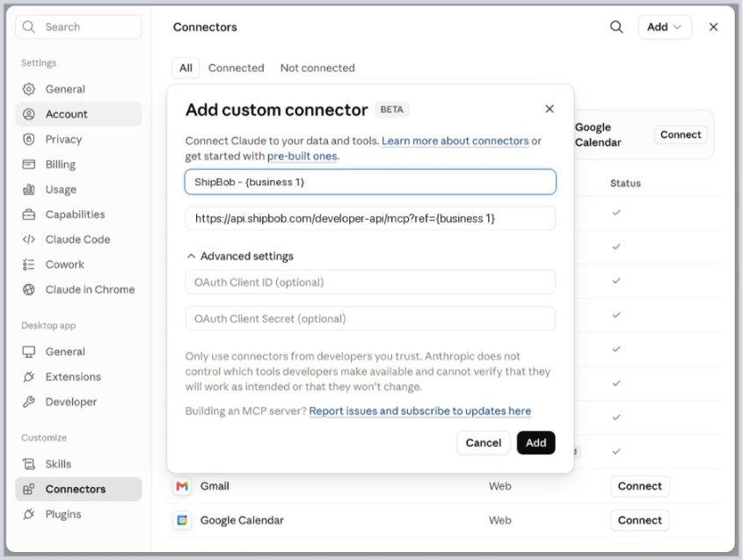Select the Account person icon
The image size is (743, 560).
tap(29, 114)
